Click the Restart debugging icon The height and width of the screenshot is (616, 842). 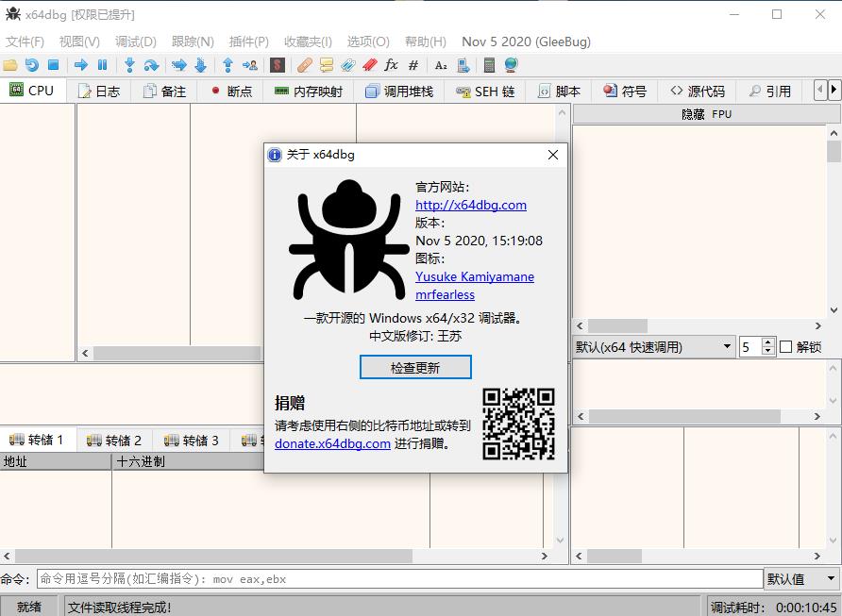click(32, 65)
